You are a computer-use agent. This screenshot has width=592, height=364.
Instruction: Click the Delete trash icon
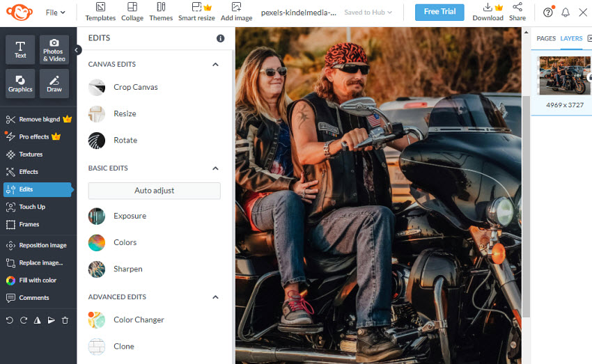click(65, 320)
